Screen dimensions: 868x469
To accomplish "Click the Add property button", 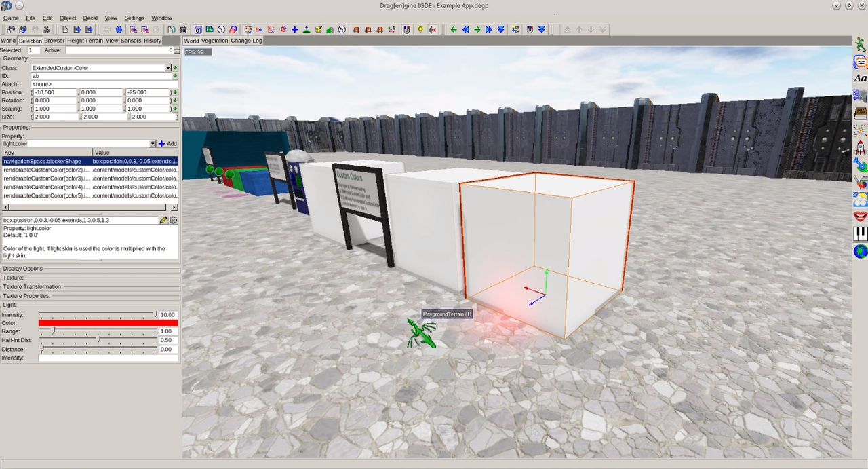I will [167, 144].
